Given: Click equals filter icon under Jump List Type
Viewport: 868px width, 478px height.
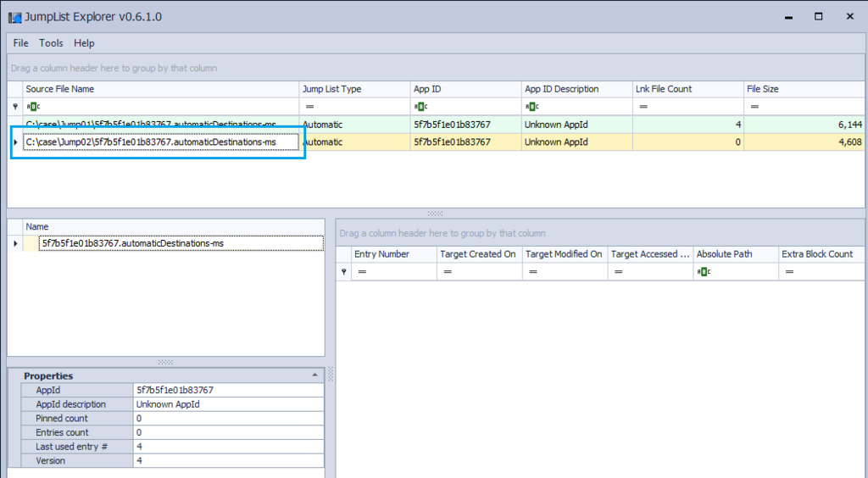Looking at the screenshot, I should [310, 106].
